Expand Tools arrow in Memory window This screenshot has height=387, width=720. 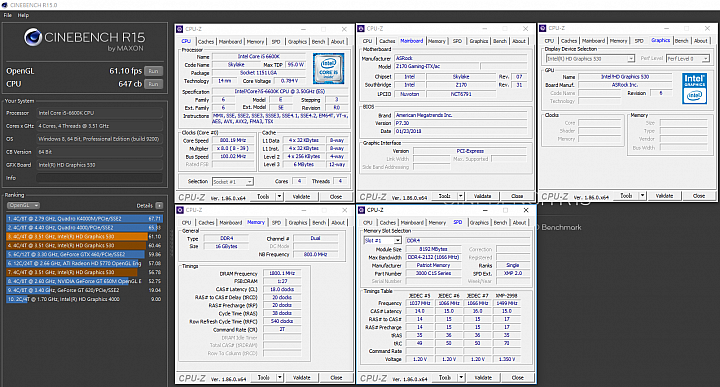click(280, 378)
